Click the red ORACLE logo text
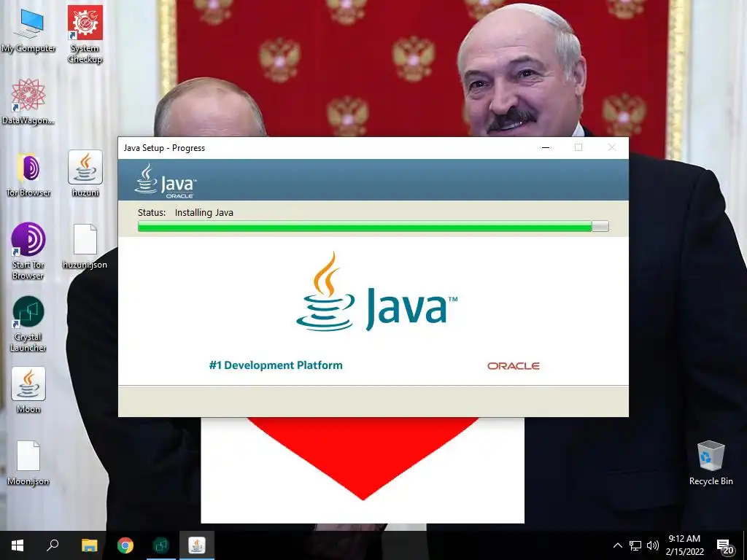This screenshot has width=747, height=560. click(x=513, y=366)
